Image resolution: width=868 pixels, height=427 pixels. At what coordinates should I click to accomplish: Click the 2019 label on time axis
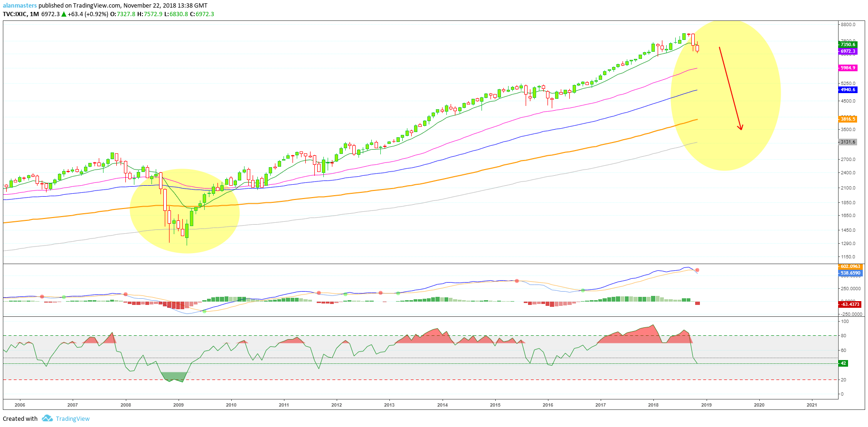pyautogui.click(x=707, y=405)
